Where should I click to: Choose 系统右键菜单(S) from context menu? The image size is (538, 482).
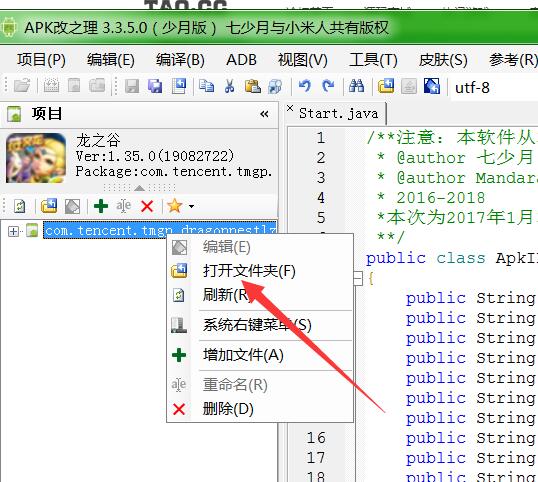click(260, 325)
